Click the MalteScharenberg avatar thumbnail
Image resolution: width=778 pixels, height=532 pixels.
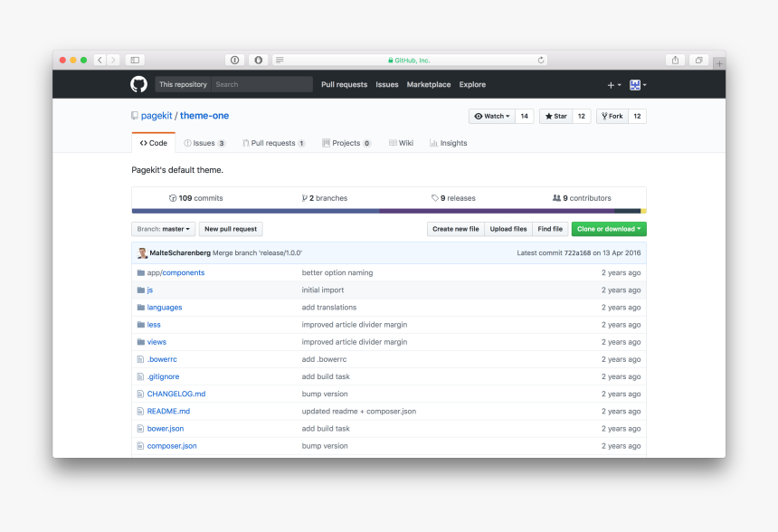click(x=142, y=253)
